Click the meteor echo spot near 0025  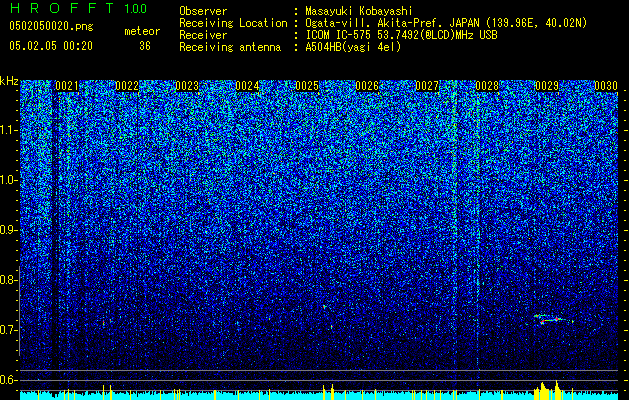(x=324, y=307)
